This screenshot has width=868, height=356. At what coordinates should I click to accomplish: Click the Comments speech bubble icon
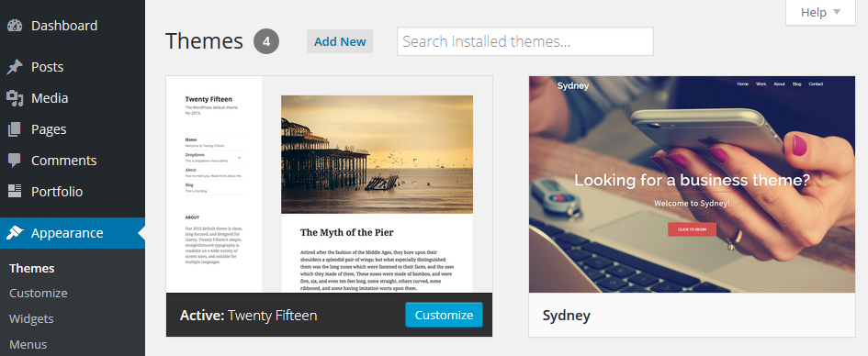[15, 161]
